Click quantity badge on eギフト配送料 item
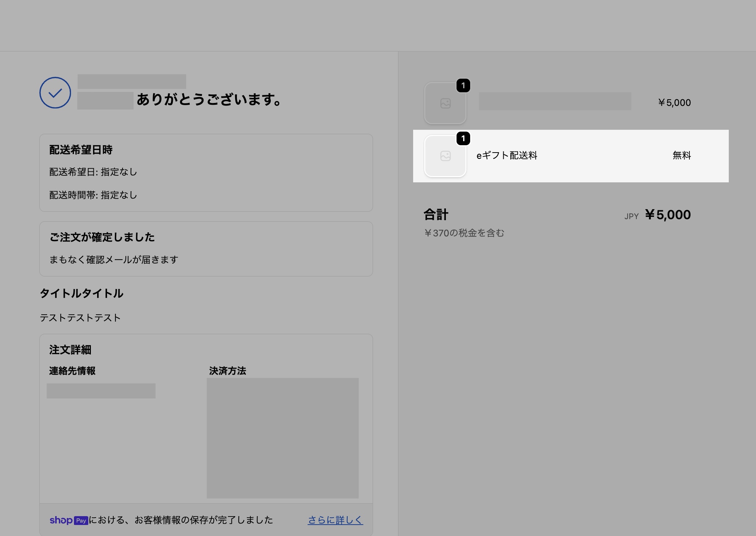The image size is (756, 536). (x=463, y=139)
